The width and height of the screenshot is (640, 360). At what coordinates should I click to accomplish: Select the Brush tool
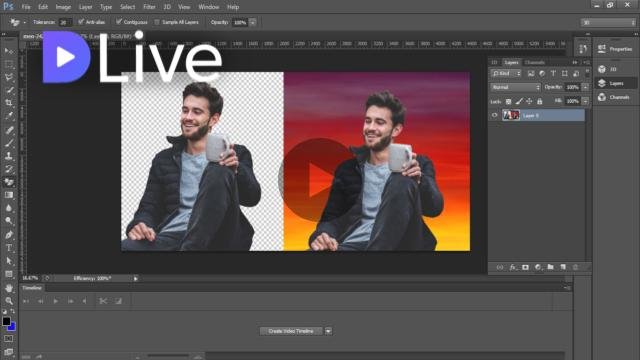pyautogui.click(x=9, y=143)
